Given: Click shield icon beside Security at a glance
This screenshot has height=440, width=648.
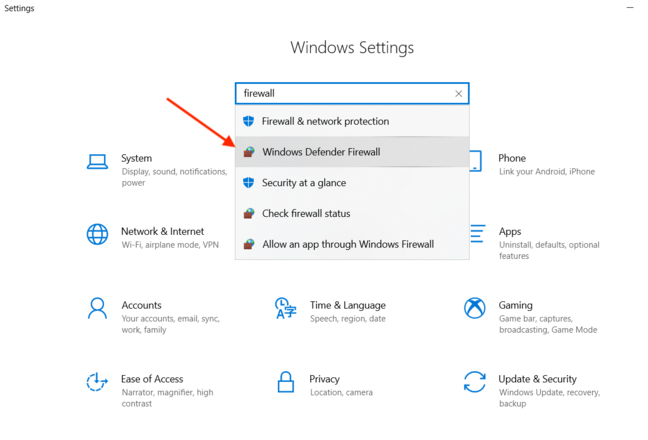Looking at the screenshot, I should click(x=248, y=183).
